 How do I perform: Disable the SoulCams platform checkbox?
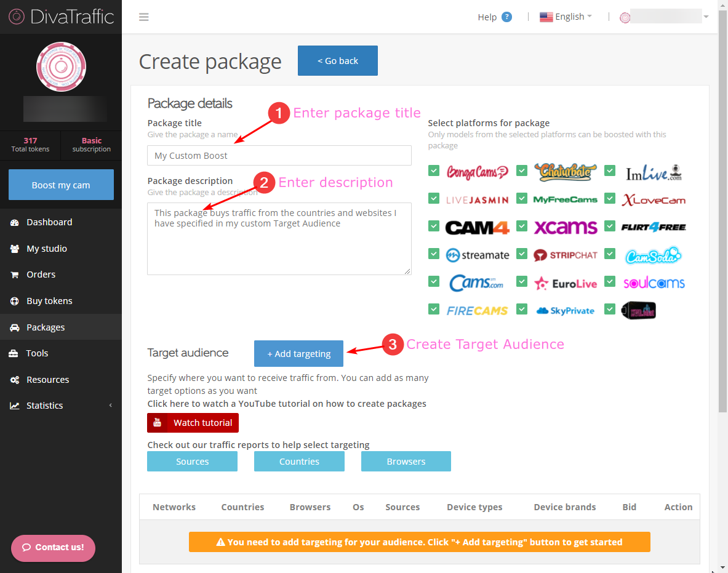point(610,281)
